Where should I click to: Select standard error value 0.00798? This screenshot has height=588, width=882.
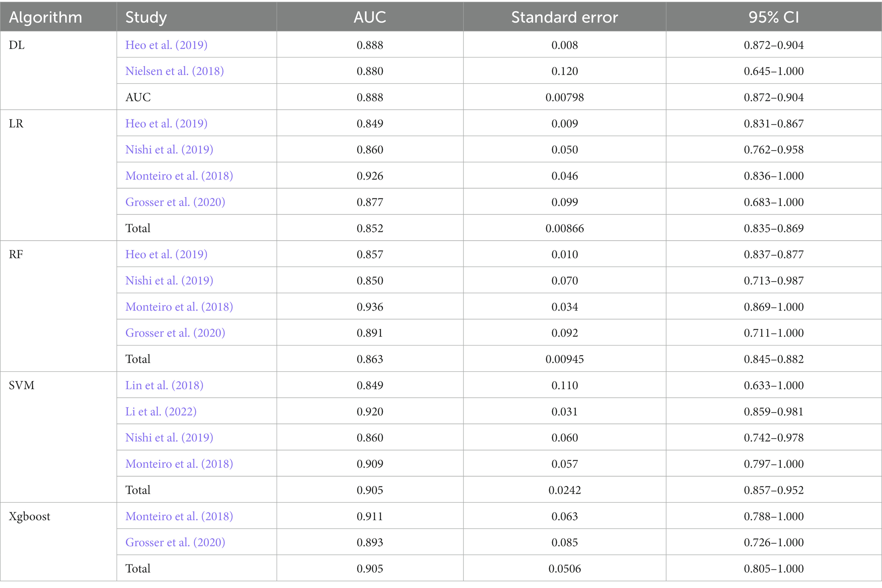[x=565, y=97]
